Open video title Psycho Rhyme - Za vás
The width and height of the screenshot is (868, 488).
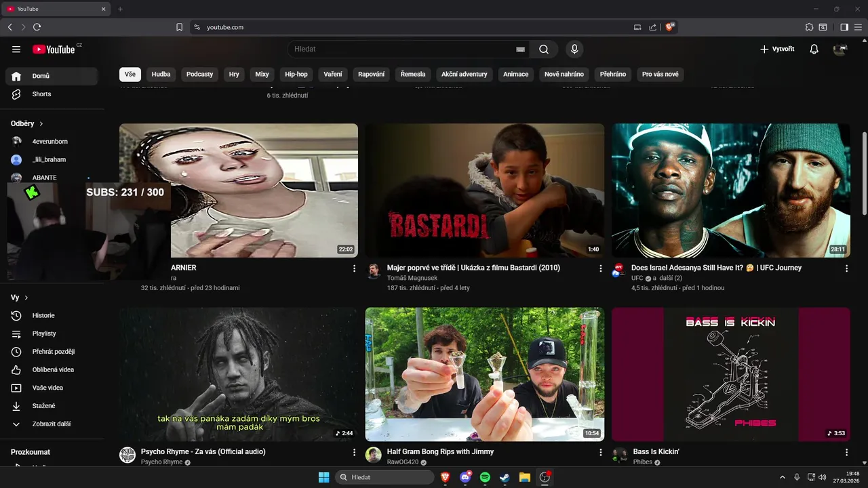(x=203, y=451)
